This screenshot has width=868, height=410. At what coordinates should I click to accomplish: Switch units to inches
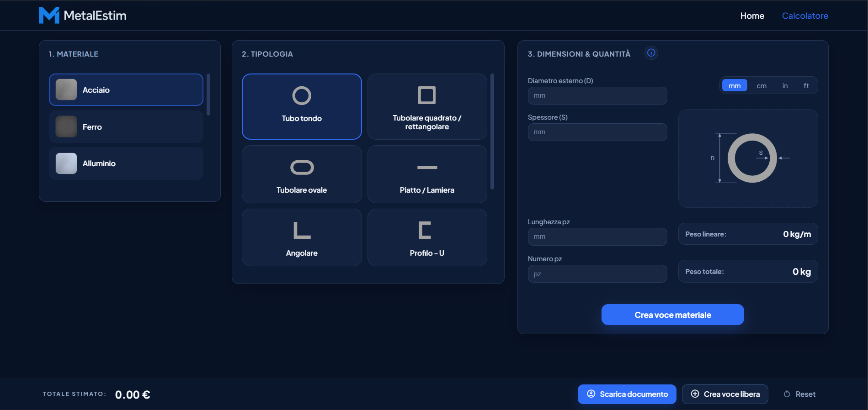coord(785,86)
